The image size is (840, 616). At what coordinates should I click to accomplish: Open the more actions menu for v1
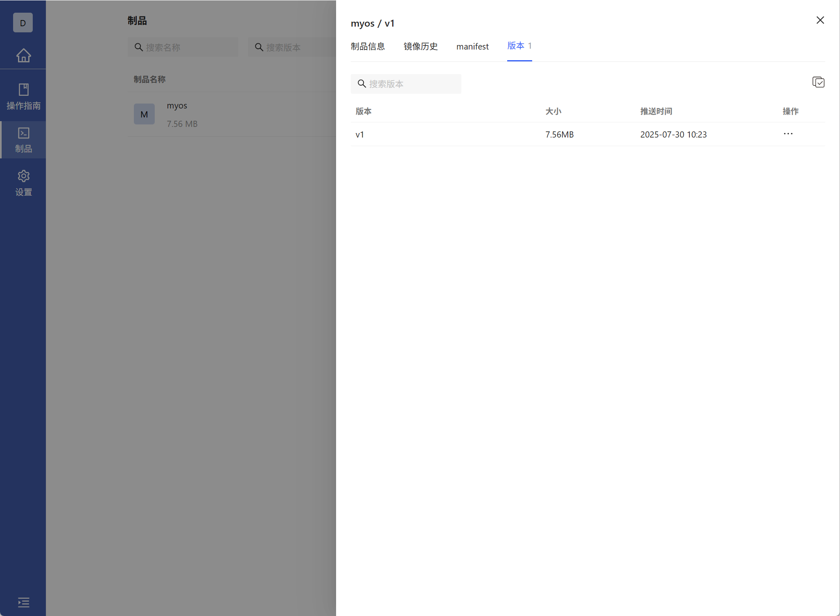[788, 134]
